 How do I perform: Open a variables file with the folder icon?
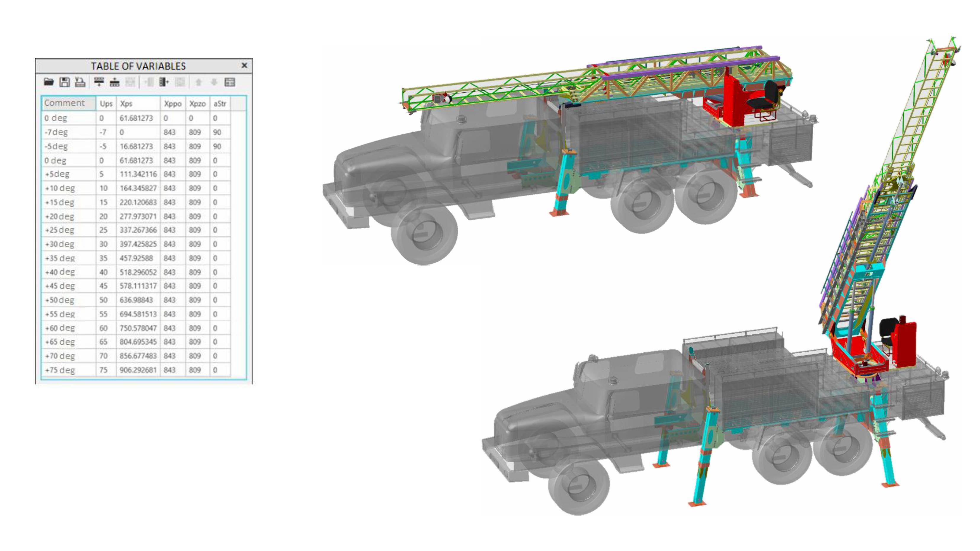49,82
